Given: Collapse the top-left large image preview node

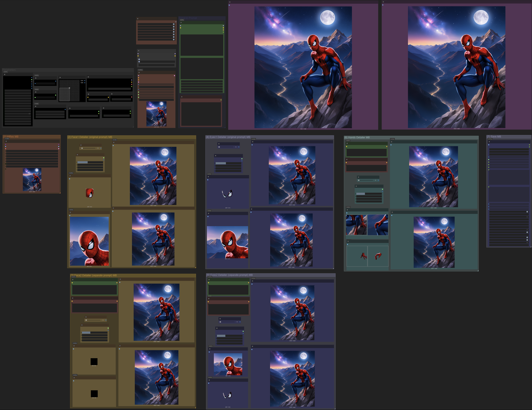Looking at the screenshot, I should 230,2.
